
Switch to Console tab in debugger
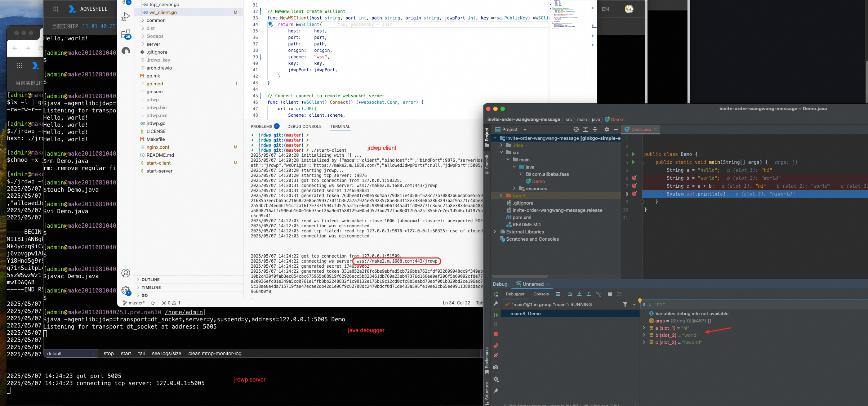coord(541,294)
